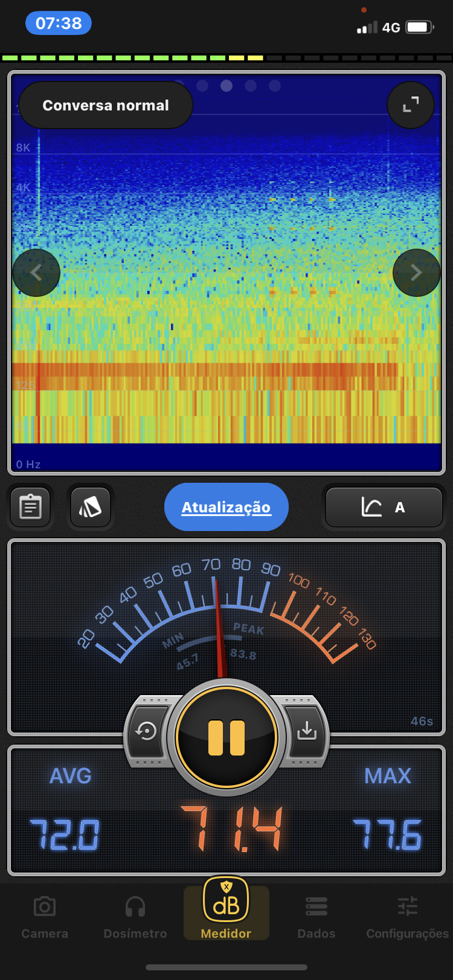Image resolution: width=453 pixels, height=980 pixels.
Task: Open the Configurações tab
Action: pyautogui.click(x=407, y=917)
